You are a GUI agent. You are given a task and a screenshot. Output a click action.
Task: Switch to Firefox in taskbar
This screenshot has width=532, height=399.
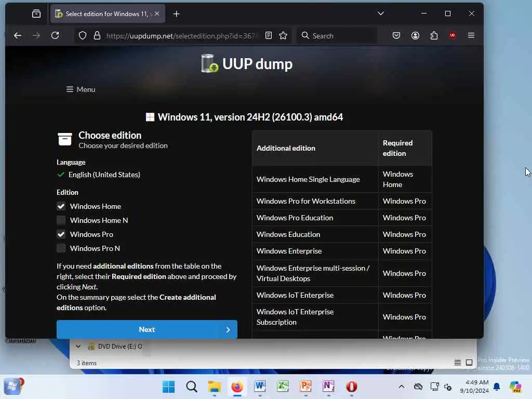pyautogui.click(x=237, y=387)
